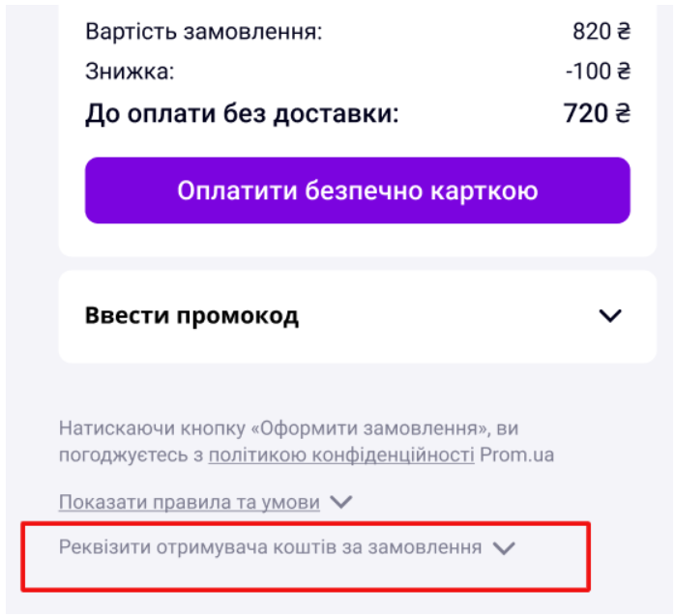Click the 820 ₴ order cost value
The height and width of the screenshot is (616, 675).
(602, 31)
